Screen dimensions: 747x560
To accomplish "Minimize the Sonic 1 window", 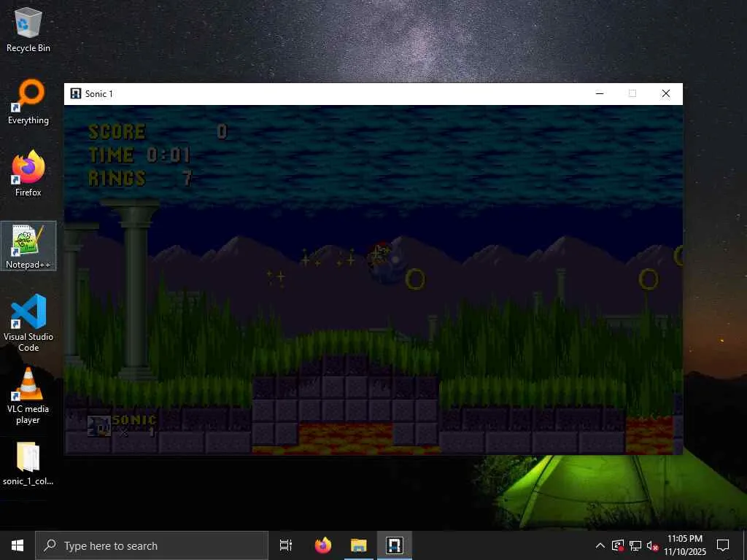I will [x=600, y=93].
